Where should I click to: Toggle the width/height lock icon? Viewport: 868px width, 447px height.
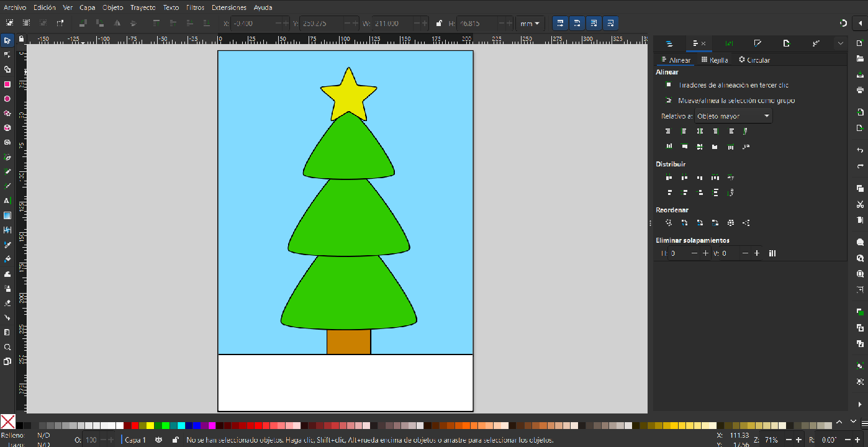click(439, 24)
